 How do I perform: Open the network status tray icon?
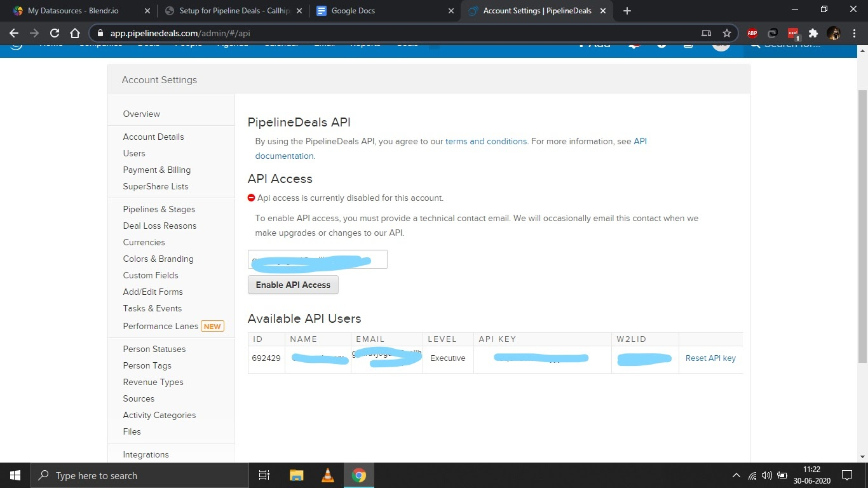pyautogui.click(x=752, y=475)
